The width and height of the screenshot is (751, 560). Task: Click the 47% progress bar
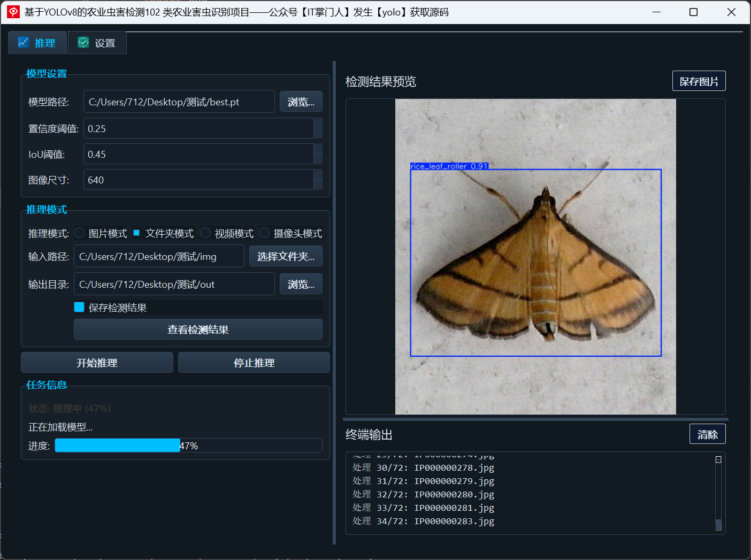[188, 446]
